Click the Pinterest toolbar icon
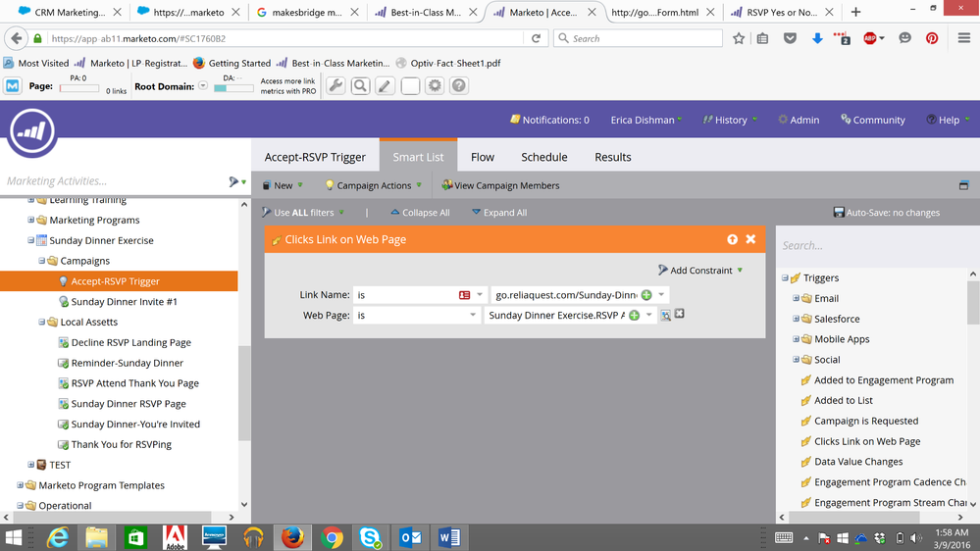The image size is (980, 551). [932, 38]
